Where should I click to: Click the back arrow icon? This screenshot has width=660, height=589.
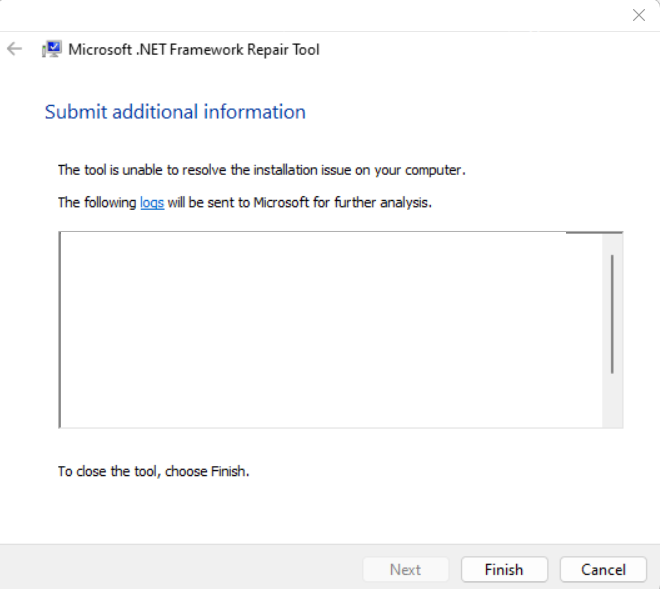14,49
